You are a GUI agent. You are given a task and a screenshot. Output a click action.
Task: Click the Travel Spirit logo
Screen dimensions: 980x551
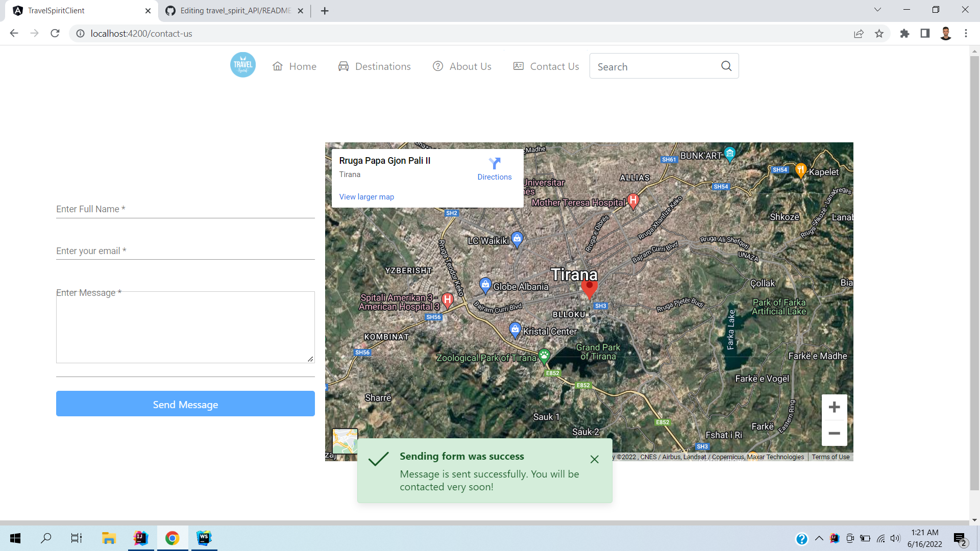(243, 65)
